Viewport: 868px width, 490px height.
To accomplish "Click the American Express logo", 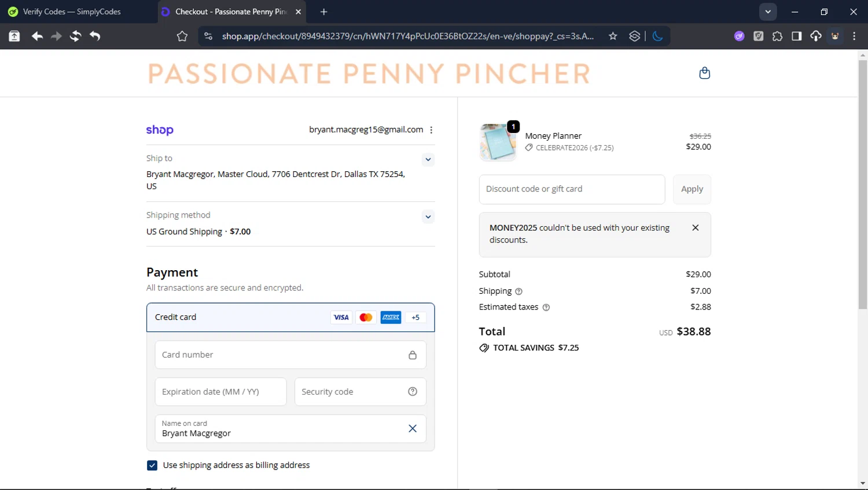I will (x=391, y=317).
